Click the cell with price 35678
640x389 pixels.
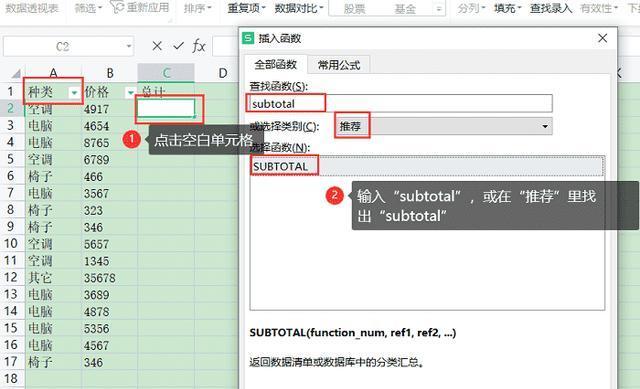[x=110, y=278]
